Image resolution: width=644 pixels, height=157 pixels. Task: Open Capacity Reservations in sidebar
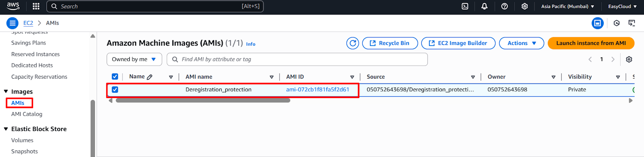39,77
